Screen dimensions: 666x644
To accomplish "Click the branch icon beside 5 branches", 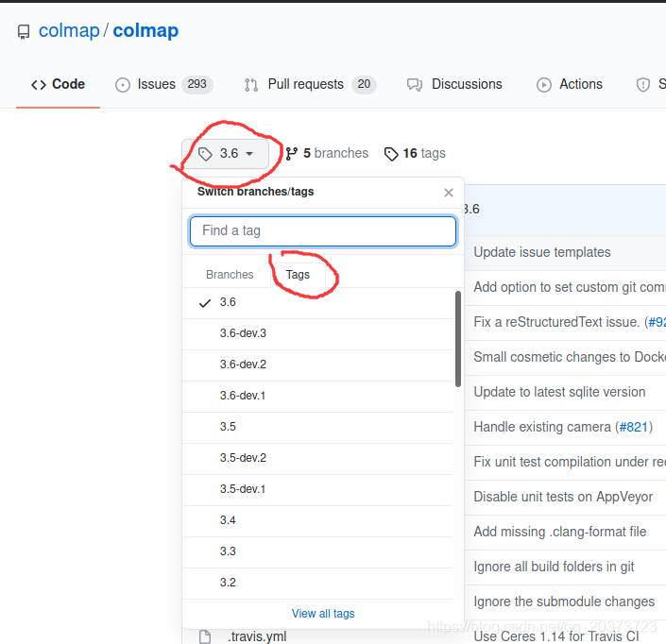I will tap(291, 154).
